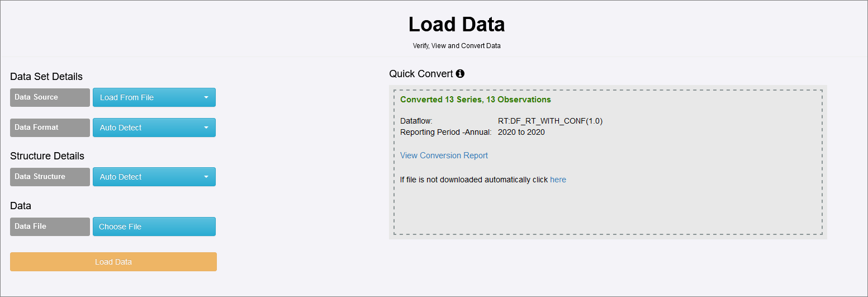Click the 'here' download link
The width and height of the screenshot is (868, 297).
558,180
